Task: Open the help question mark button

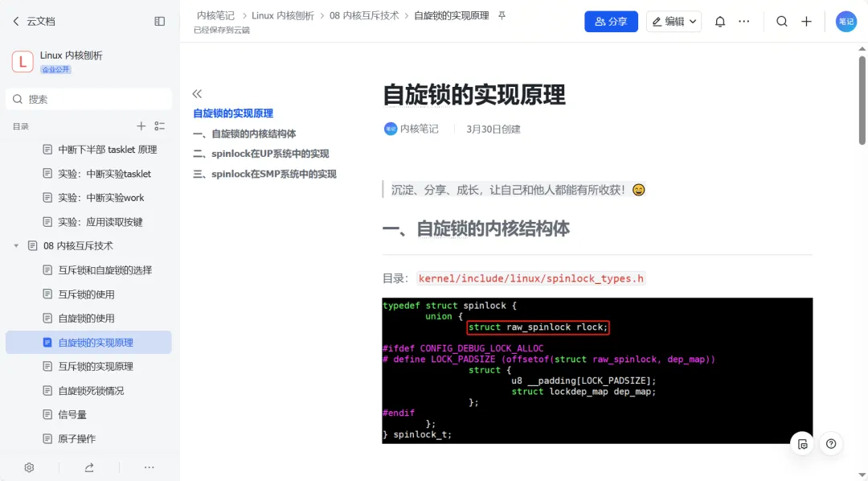Action: tap(831, 444)
